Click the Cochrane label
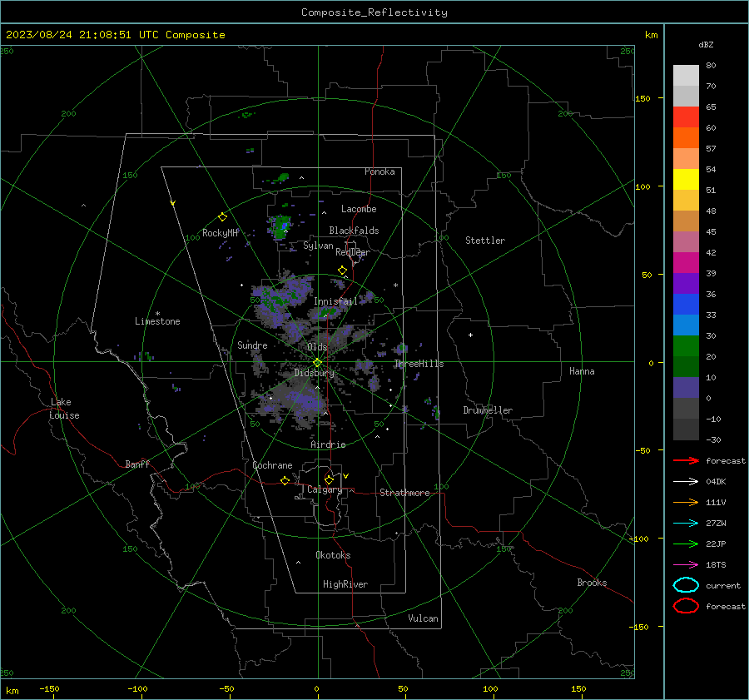The height and width of the screenshot is (700, 749). pyautogui.click(x=272, y=465)
